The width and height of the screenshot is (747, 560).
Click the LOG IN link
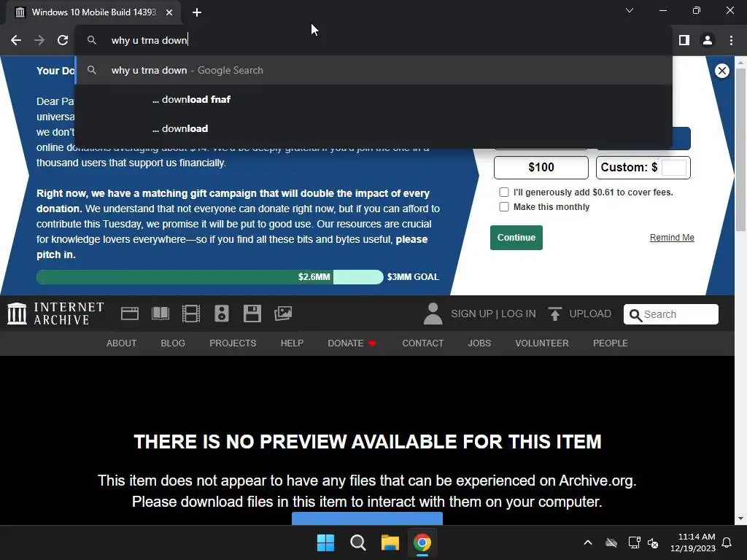coord(519,314)
